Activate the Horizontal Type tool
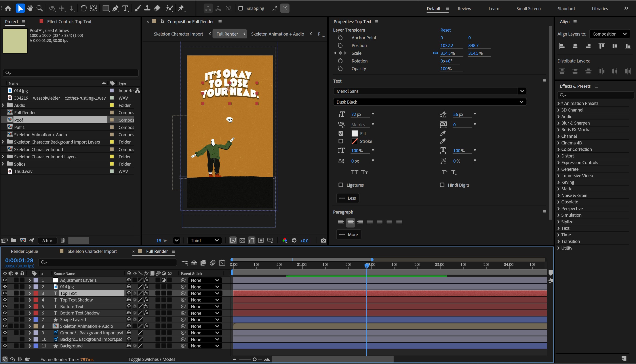Image resolution: width=636 pixels, height=364 pixels. click(x=125, y=8)
